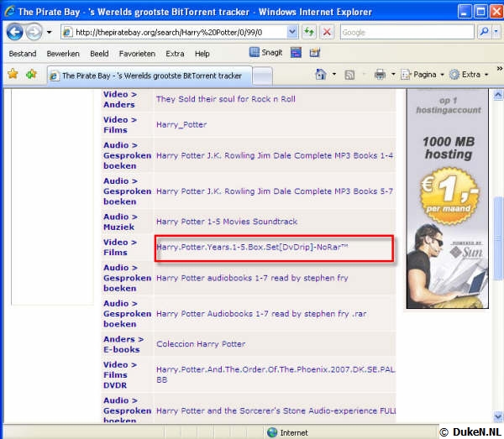Click the Snagit editor icon

point(315,52)
